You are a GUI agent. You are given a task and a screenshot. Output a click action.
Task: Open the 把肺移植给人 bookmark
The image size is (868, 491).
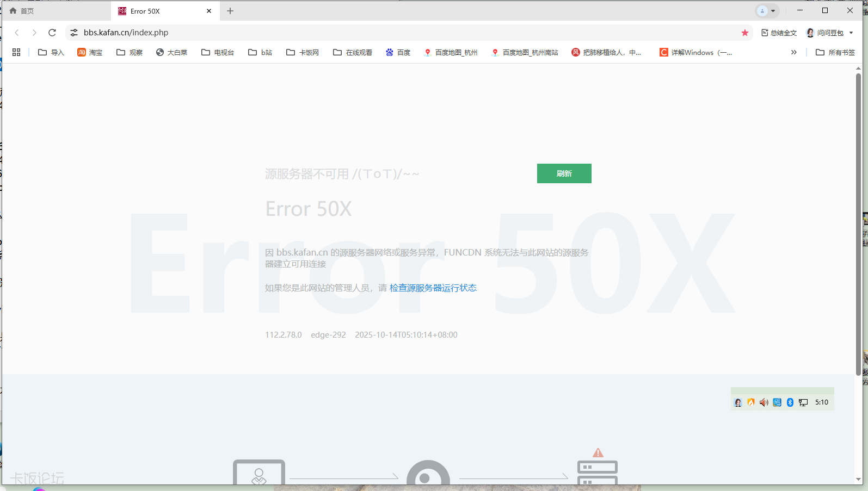tap(606, 52)
